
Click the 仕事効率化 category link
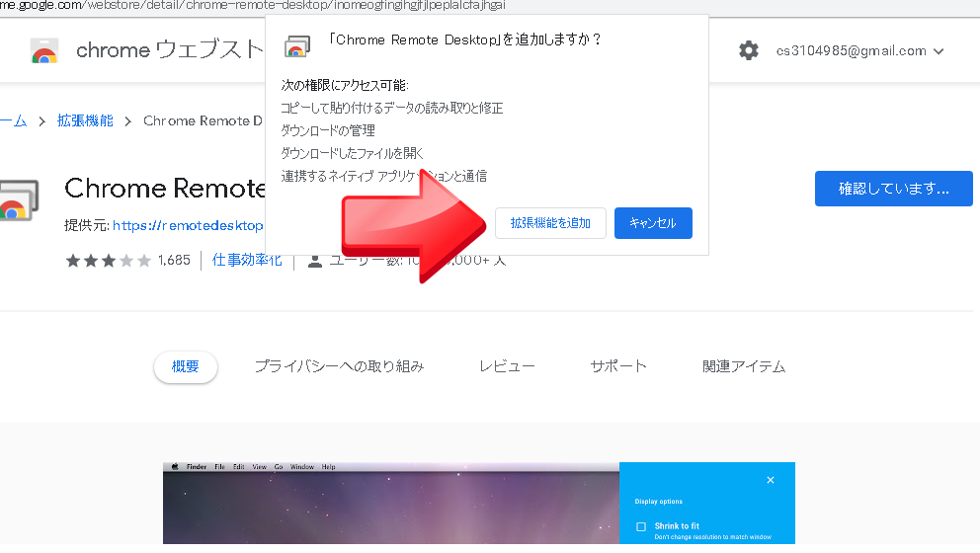pos(247,260)
